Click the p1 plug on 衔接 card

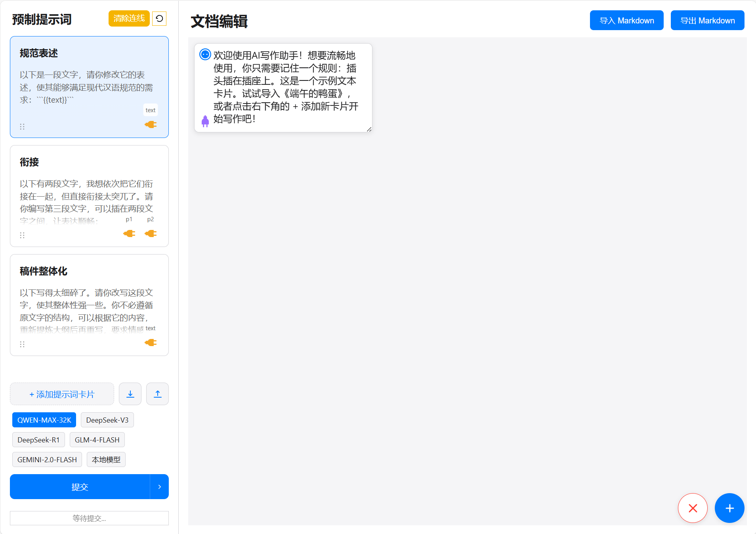(129, 234)
